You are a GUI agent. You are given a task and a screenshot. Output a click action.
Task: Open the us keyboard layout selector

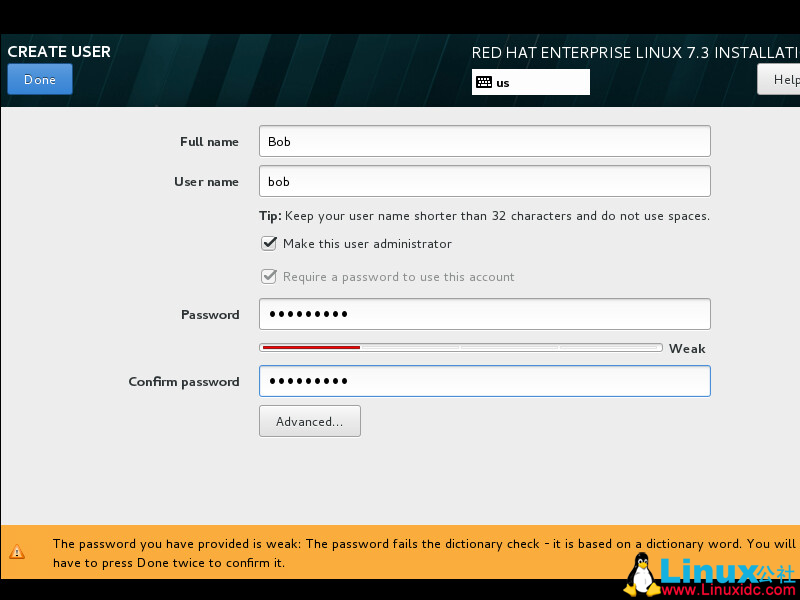coord(530,81)
